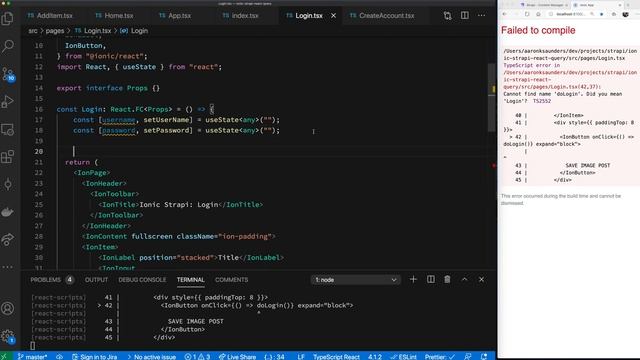Open the OUTPUT panel tab
640x360 pixels.
point(96,280)
